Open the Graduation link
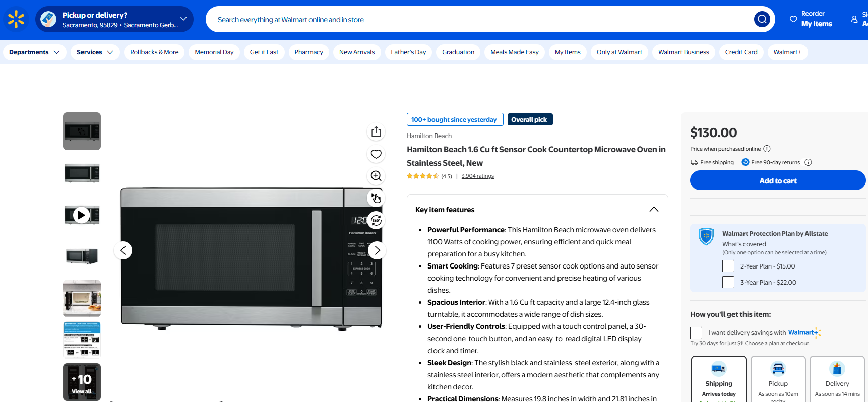Screen dimensions: 868x402 tap(458, 52)
